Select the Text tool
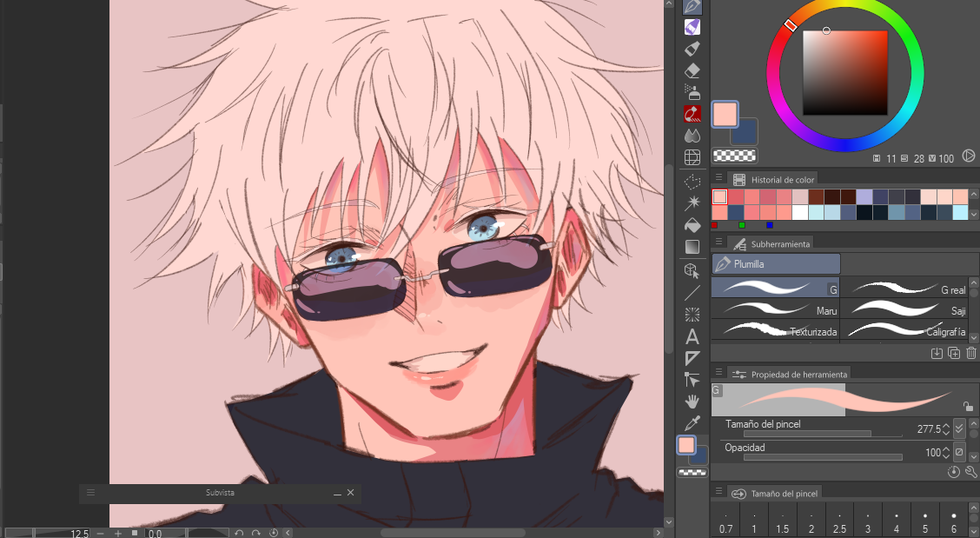The image size is (980, 538). pos(692,336)
